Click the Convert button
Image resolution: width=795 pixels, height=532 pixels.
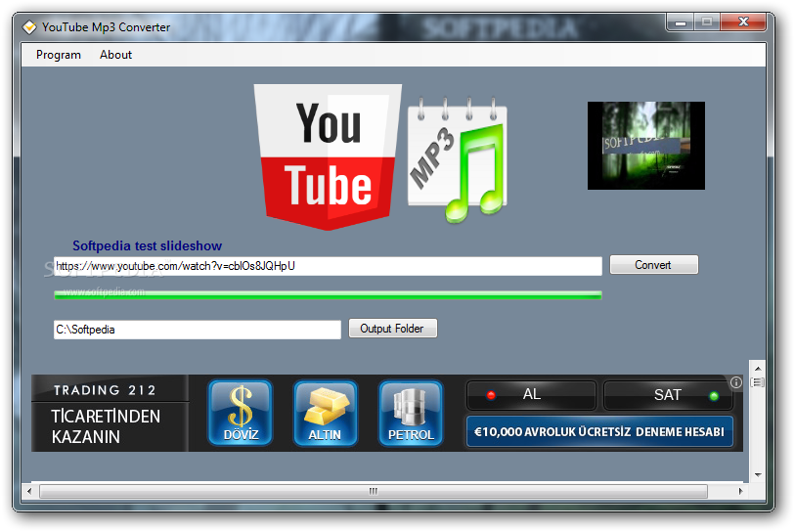click(653, 265)
